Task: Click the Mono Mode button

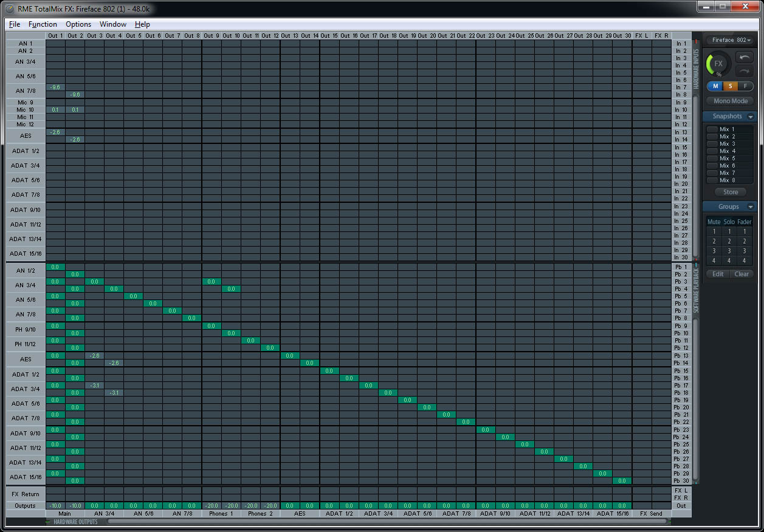Action: point(730,101)
